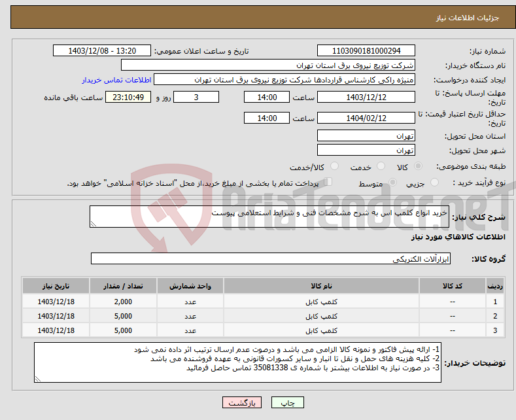516x420 pixels.
Task: Click the remaining time field 23:10:49
Action: click(x=128, y=97)
